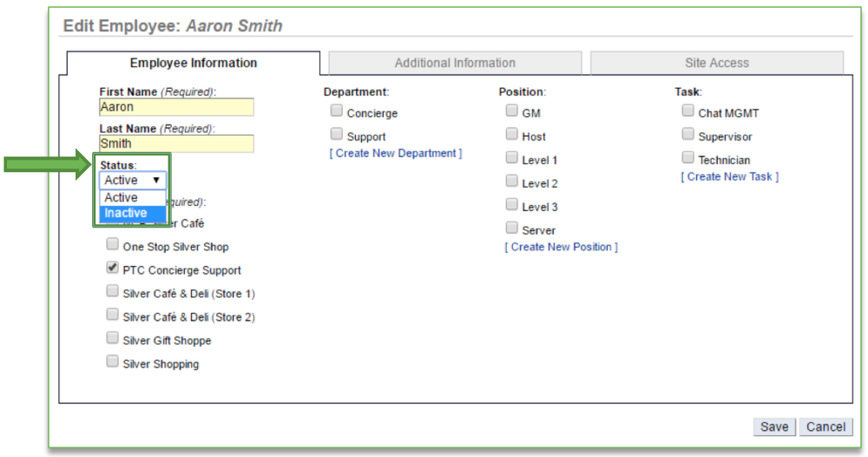Switch to the Additional Information tab

pos(455,63)
